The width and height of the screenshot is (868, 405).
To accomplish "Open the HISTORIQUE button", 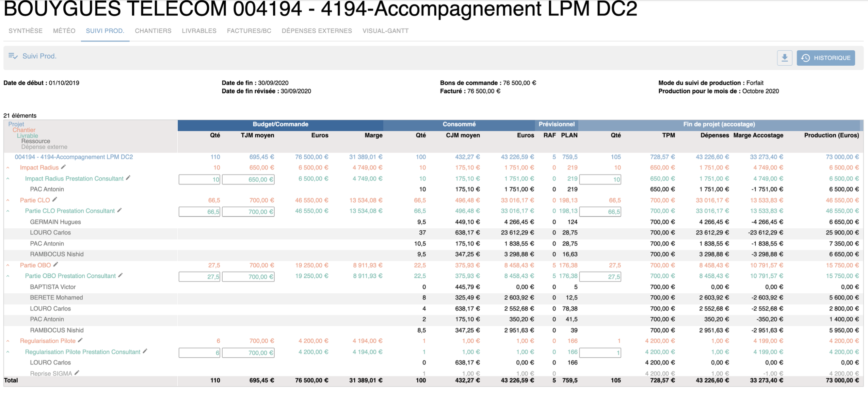I will (825, 58).
